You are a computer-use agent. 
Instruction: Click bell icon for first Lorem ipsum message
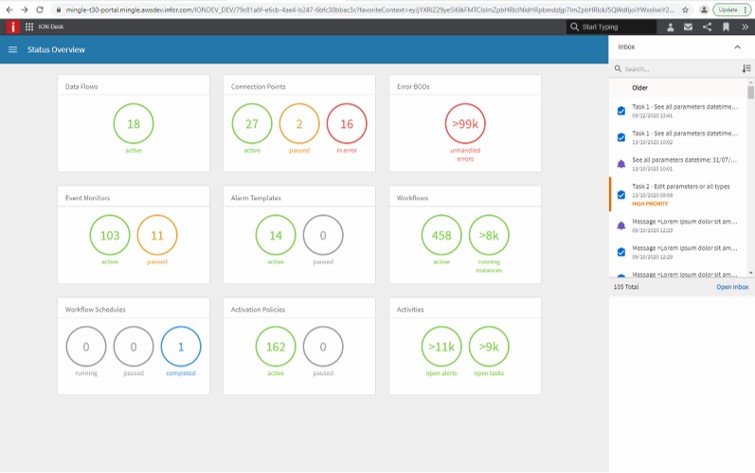621,225
